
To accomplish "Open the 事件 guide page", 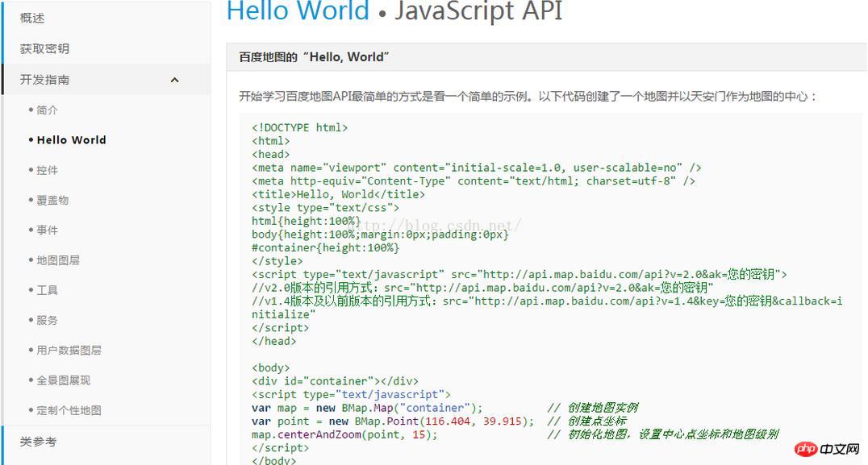I will coord(47,230).
